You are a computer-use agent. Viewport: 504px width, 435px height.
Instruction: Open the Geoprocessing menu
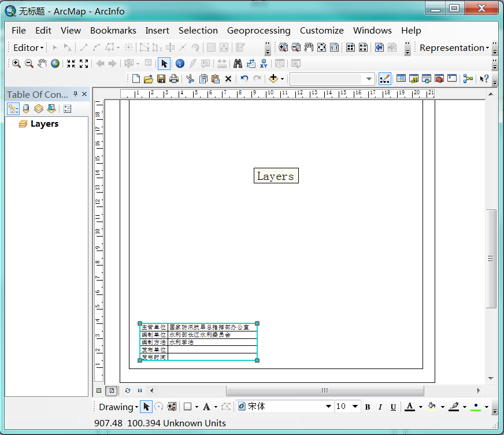pos(258,31)
